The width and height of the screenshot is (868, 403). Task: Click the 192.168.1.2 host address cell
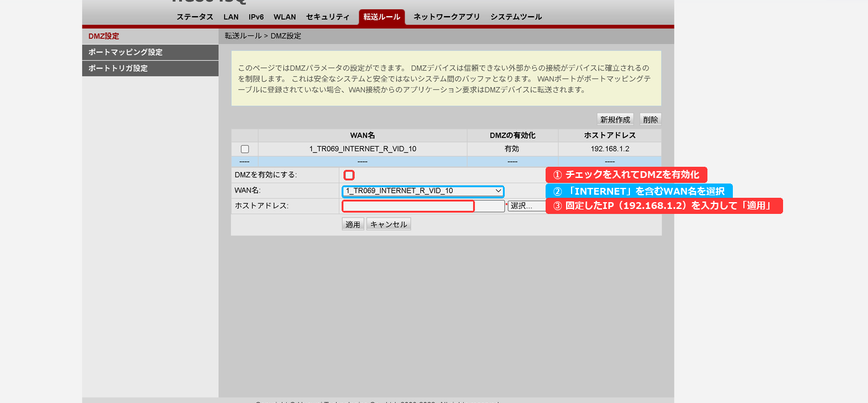click(610, 149)
